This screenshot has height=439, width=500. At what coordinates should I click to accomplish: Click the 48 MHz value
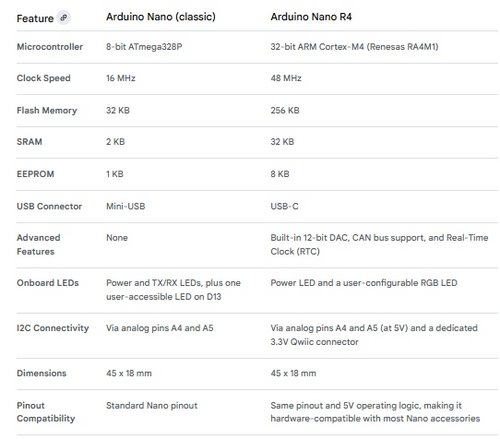click(286, 78)
